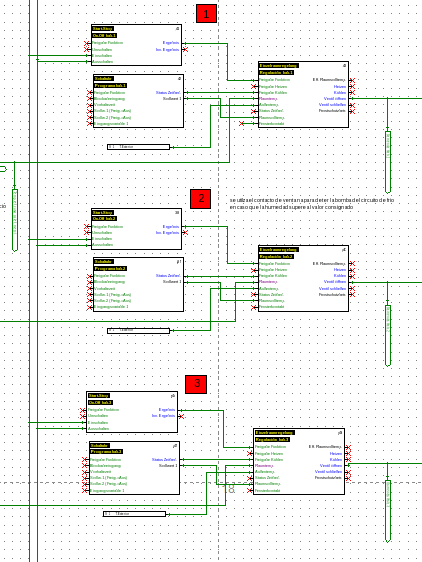This screenshot has width=422, height=562.
Task: Click the Spanish comment text about contacto de ventana
Action: [x=312, y=204]
